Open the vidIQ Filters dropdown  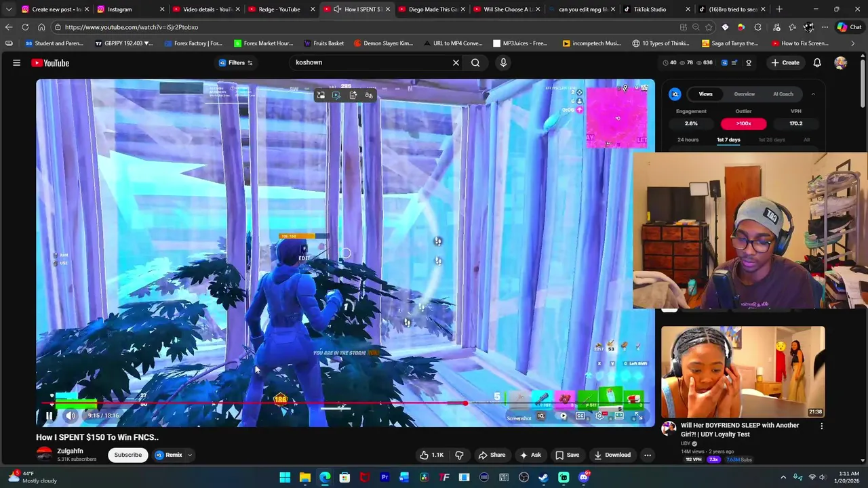click(235, 62)
